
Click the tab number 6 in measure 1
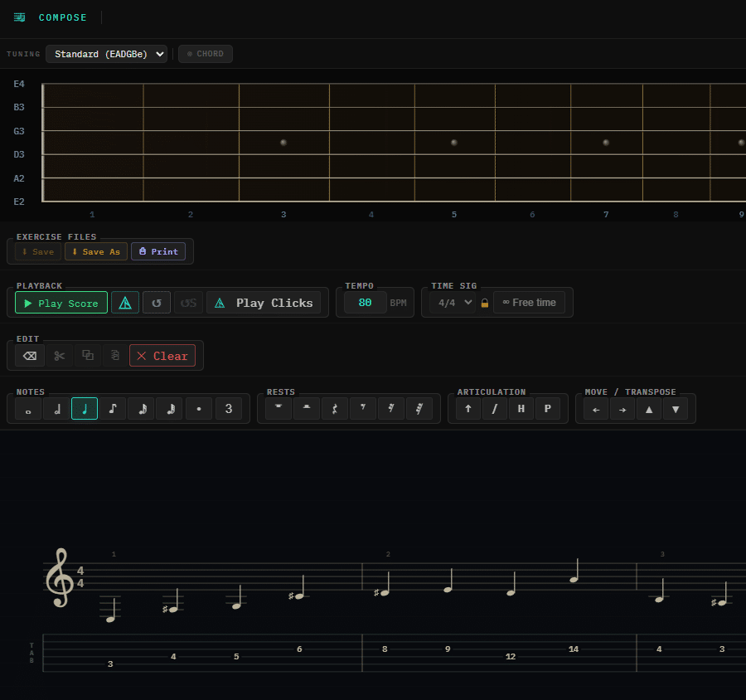299,649
